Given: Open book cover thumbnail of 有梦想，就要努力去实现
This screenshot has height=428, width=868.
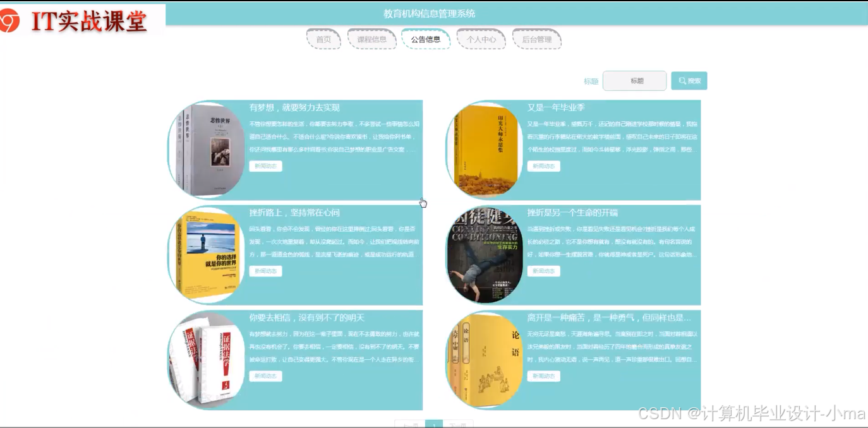Looking at the screenshot, I should (207, 150).
